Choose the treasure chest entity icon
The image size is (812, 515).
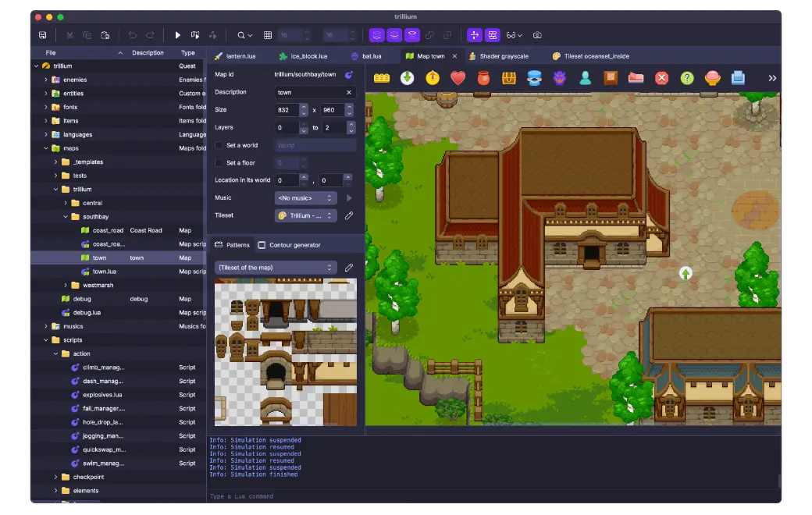[x=509, y=78]
